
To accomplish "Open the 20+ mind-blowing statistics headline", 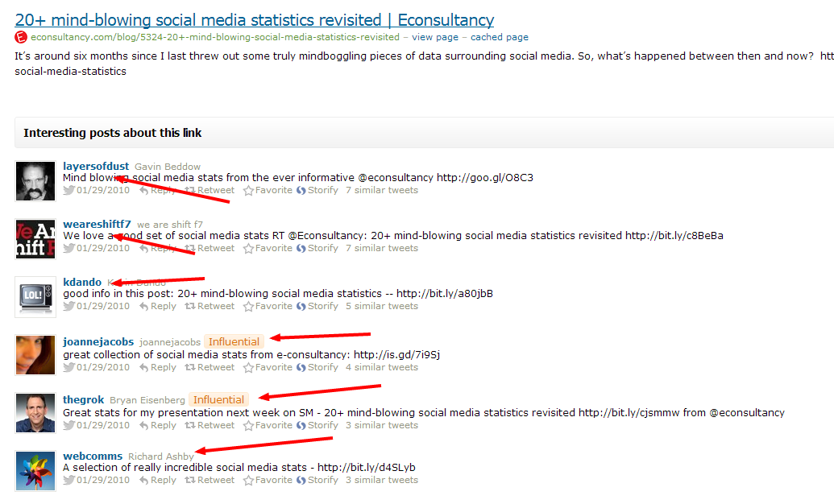I will (255, 20).
